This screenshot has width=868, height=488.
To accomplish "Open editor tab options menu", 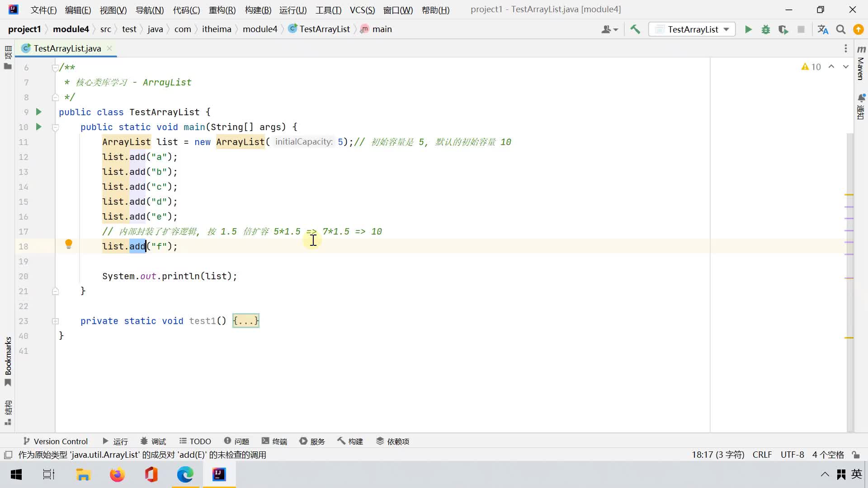I will pyautogui.click(x=845, y=48).
